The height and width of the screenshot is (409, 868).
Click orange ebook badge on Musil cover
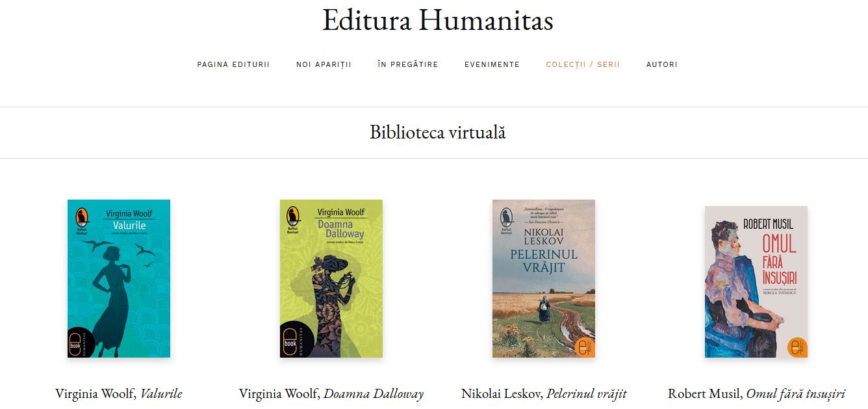pyautogui.click(x=797, y=347)
